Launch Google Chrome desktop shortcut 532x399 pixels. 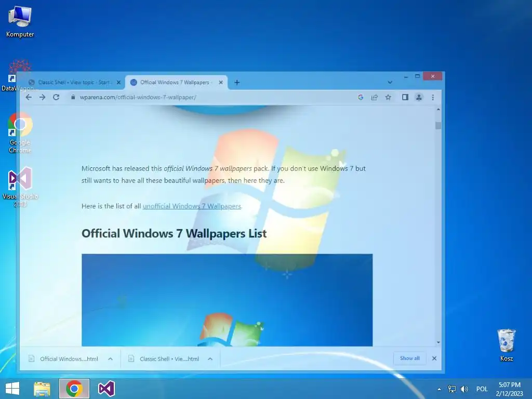20,133
